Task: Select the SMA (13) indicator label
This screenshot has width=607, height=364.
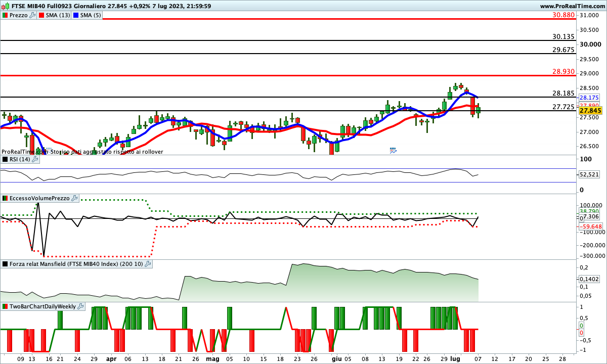Action: [x=58, y=15]
